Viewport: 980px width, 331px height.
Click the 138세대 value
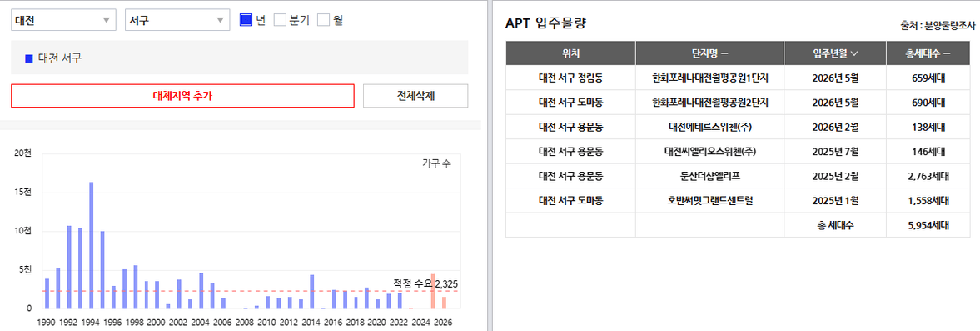[928, 127]
